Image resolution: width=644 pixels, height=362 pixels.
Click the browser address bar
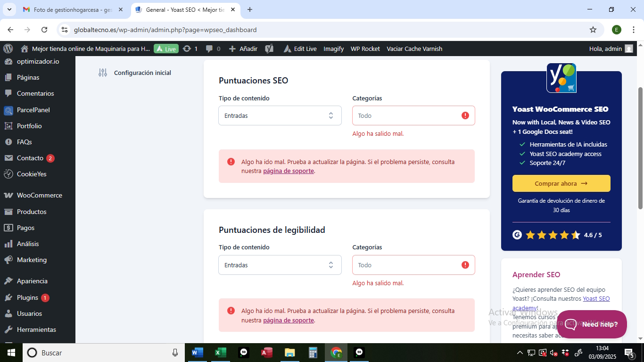330,30
